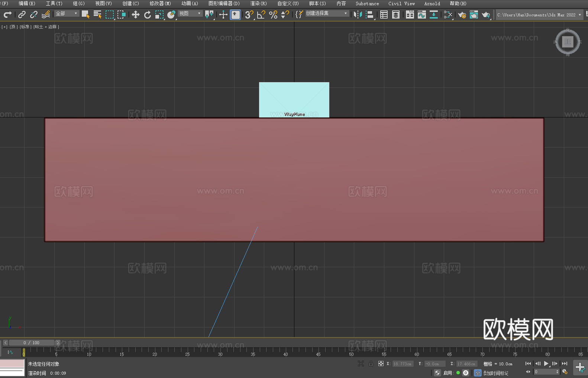Select the Link objects tool
588x378 pixels.
22,14
